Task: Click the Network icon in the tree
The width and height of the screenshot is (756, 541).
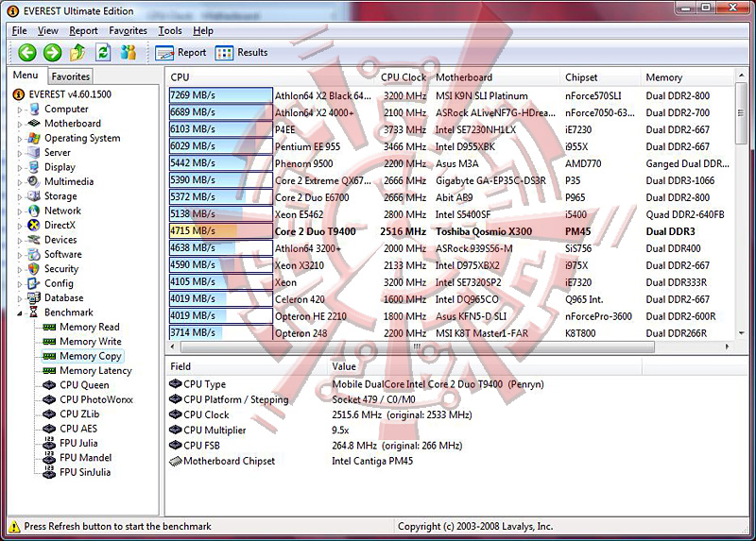Action: click(34, 211)
